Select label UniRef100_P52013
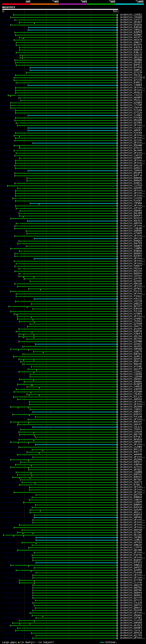This screenshot has height=644, width=146. (x=131, y=100)
